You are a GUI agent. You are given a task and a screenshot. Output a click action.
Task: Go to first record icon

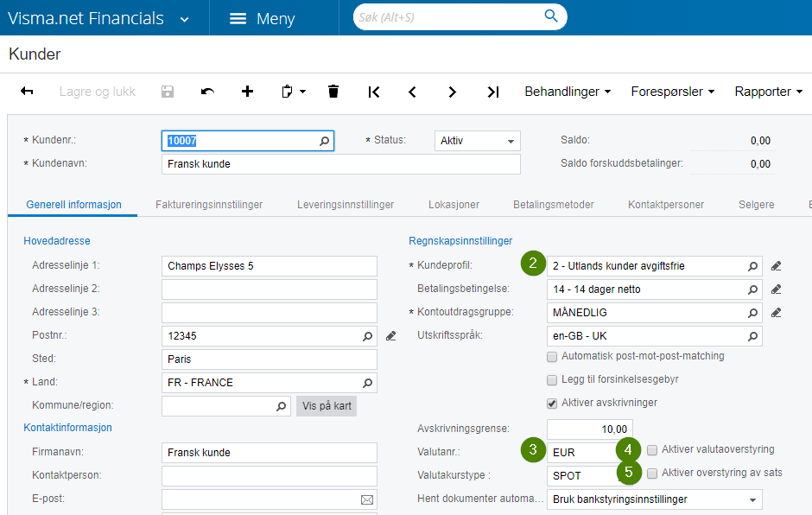(x=374, y=92)
